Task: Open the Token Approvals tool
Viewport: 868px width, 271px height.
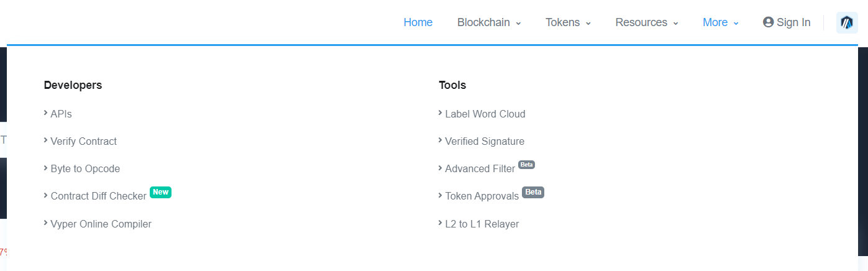Action: [482, 196]
